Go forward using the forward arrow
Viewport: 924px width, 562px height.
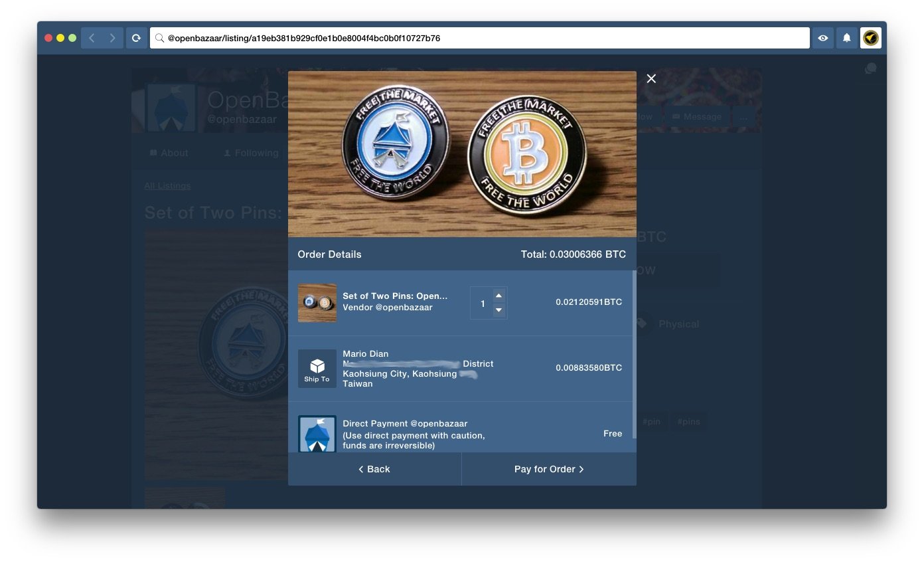[113, 38]
